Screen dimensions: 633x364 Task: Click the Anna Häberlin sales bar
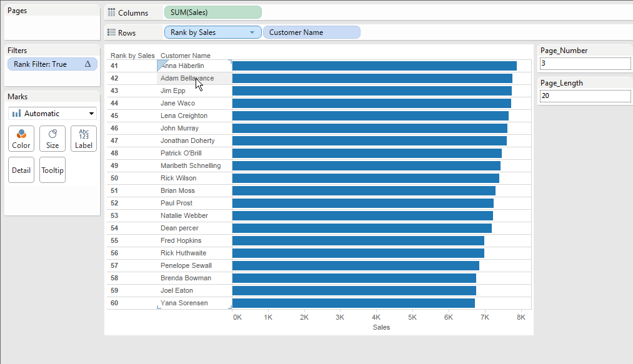374,66
